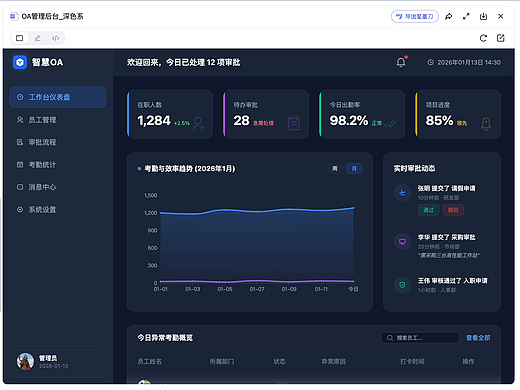Click the 管理员 avatar picture
The image size is (520, 390).
coord(25,362)
